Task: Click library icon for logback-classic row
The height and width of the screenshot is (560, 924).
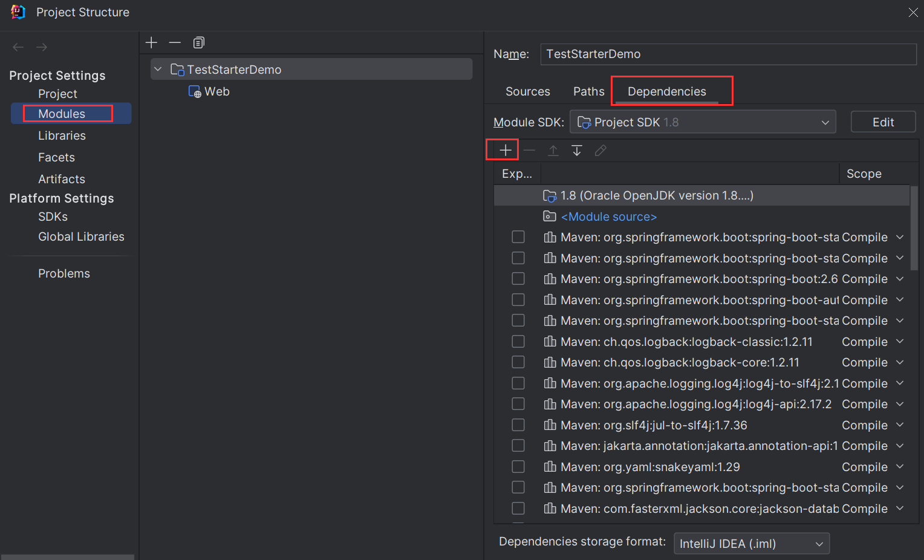Action: [x=550, y=342]
